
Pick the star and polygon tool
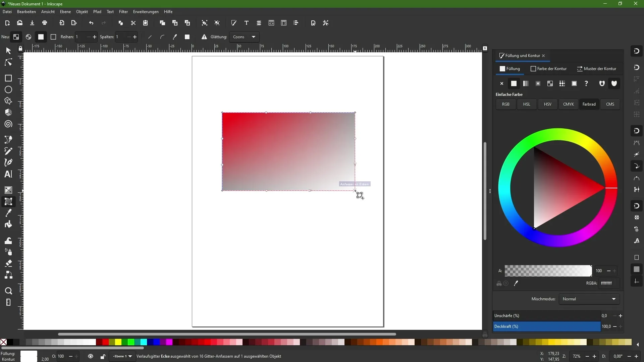8,101
